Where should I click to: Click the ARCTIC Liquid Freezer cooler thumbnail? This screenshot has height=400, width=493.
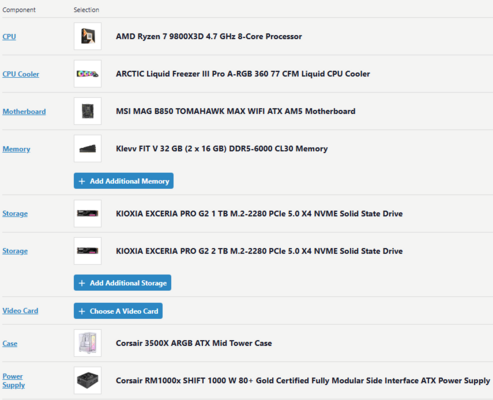(88, 74)
